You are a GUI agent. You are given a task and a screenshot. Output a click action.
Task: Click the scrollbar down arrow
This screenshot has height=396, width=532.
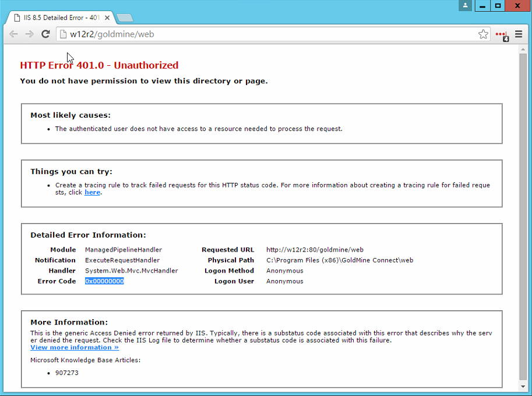click(x=523, y=387)
